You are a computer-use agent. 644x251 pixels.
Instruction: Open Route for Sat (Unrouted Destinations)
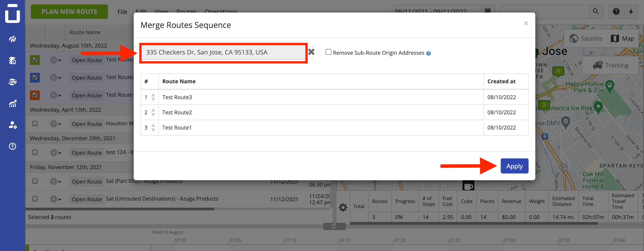point(87,199)
